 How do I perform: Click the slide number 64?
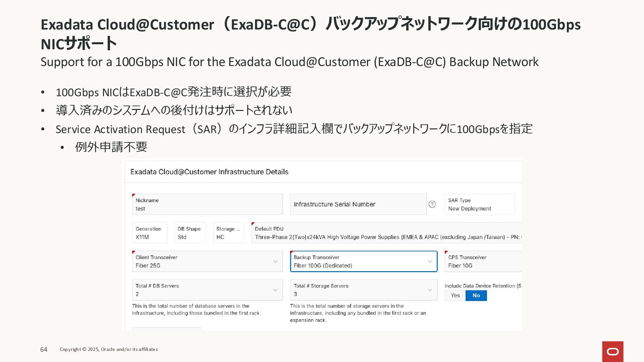tap(44, 350)
